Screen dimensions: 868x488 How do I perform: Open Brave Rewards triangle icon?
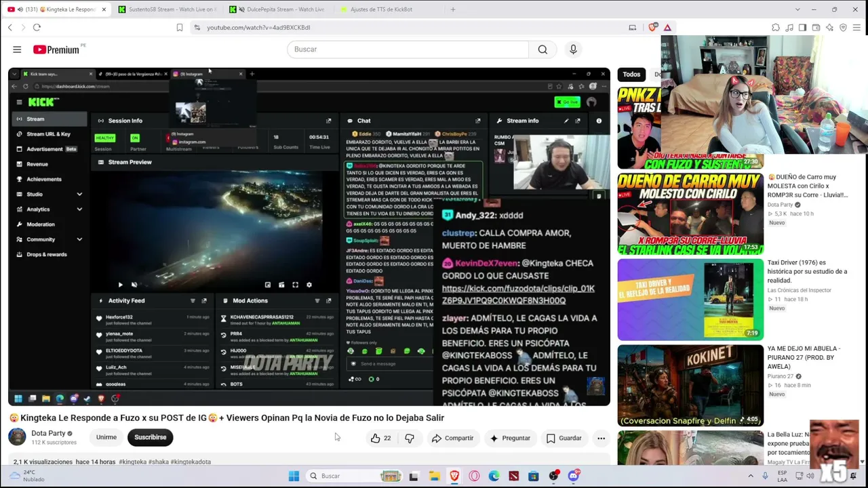[x=667, y=27]
